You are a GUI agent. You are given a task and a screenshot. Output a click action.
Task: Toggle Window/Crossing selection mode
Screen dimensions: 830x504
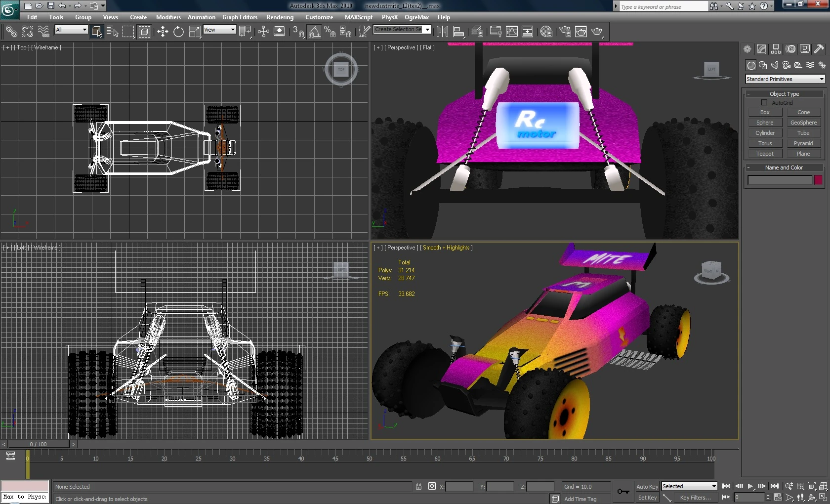tap(144, 32)
